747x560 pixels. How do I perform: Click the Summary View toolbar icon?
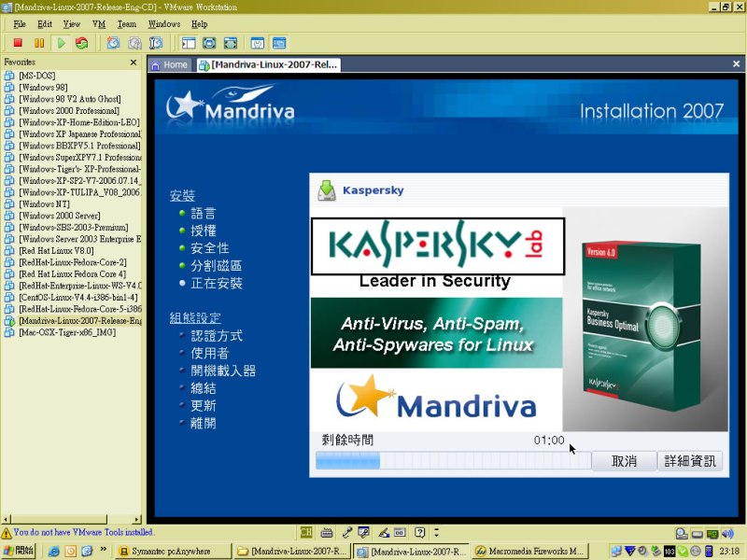(x=258, y=43)
